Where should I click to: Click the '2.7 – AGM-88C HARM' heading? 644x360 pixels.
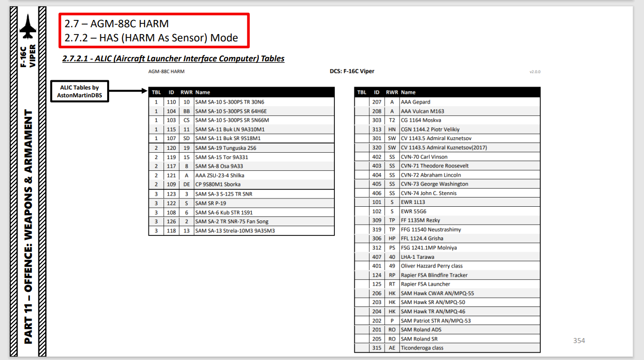(117, 24)
